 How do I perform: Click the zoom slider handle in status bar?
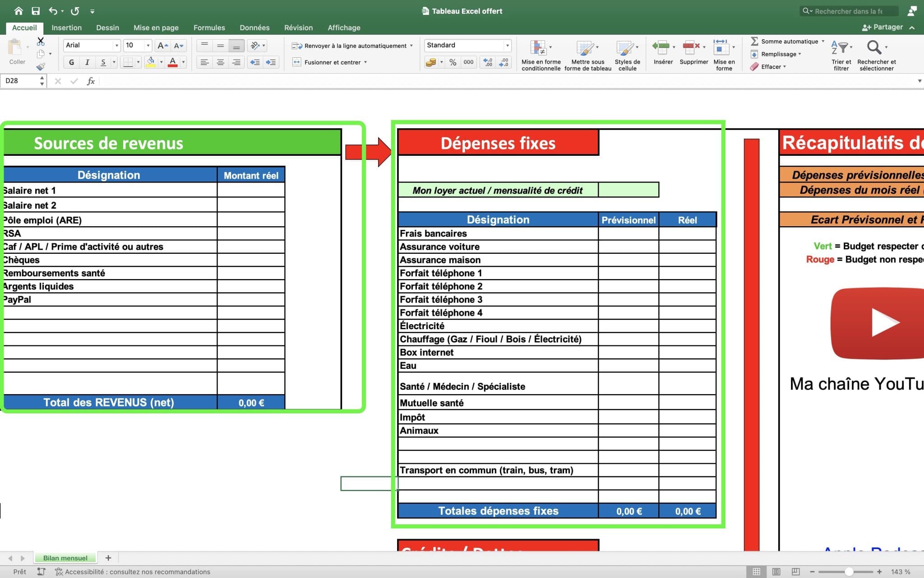849,572
